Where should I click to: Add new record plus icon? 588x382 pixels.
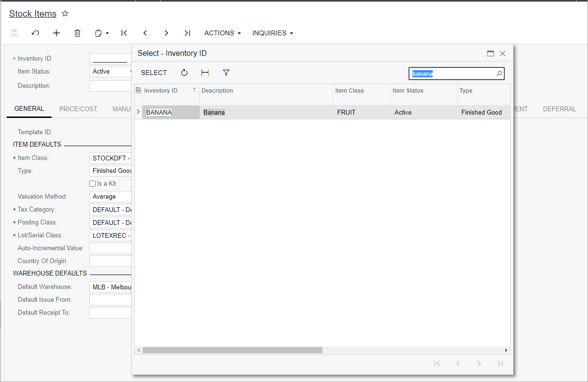tap(56, 33)
